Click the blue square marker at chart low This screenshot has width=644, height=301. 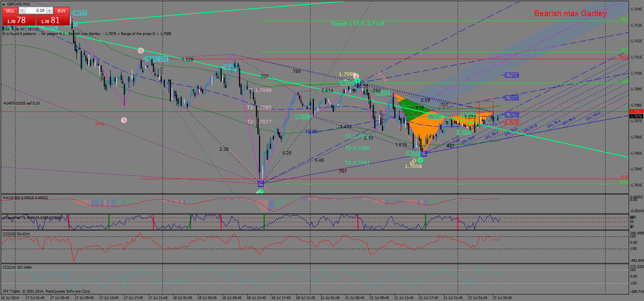click(261, 184)
